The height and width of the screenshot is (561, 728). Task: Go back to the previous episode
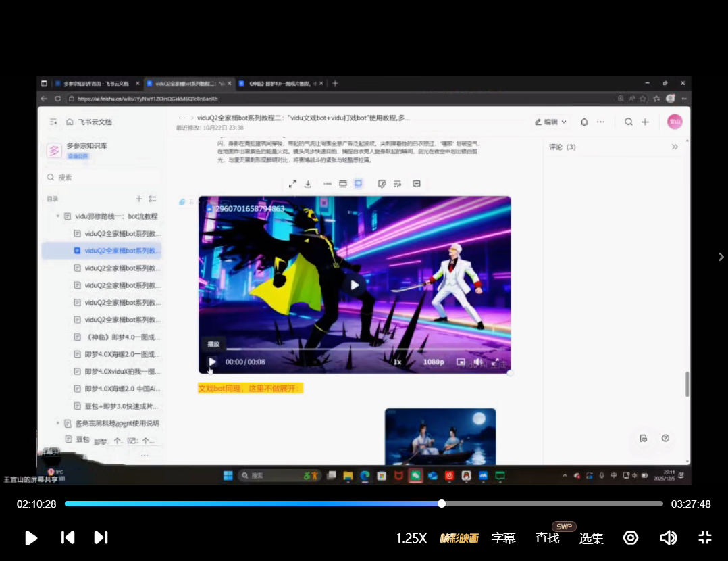(x=68, y=538)
